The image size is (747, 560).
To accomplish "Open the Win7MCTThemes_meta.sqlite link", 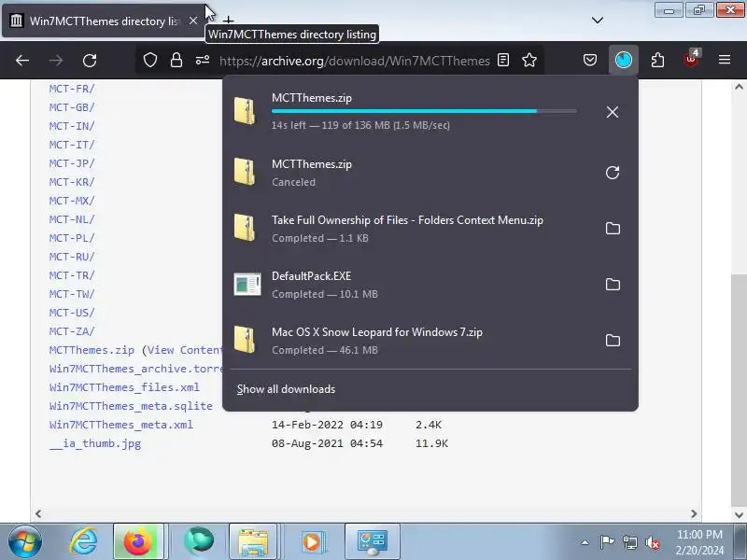I will point(131,406).
